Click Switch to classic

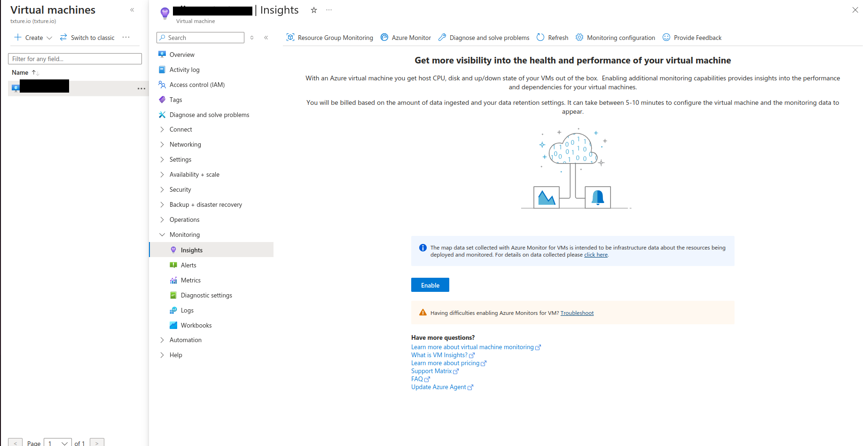87,38
